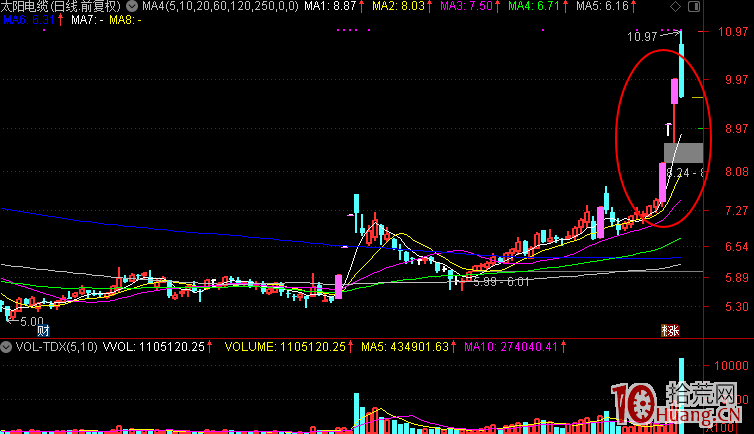
Task: Select the MA2: 8.03 value
Action: tap(399, 6)
